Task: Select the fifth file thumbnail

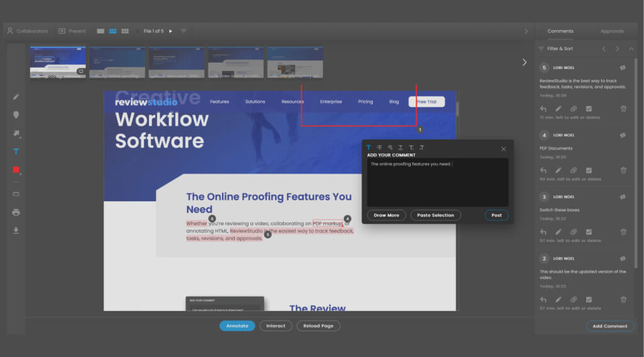Action: [x=295, y=62]
